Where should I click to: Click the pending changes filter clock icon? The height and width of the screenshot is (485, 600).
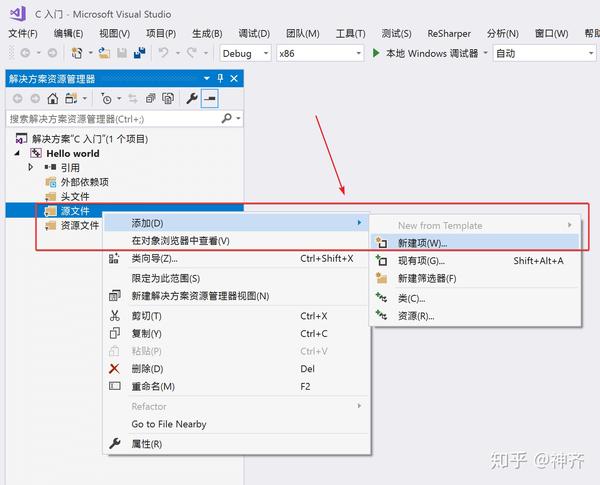tap(106, 99)
